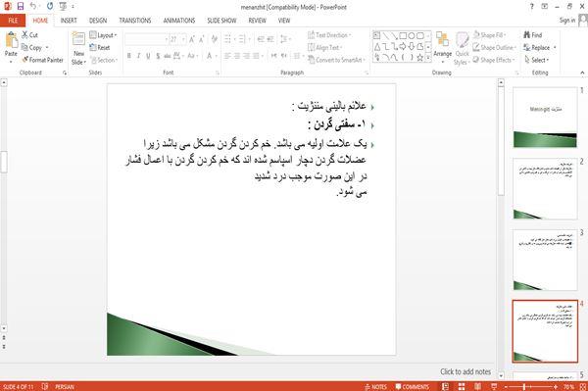Open COMMENTS pane from status bar

pos(413,386)
